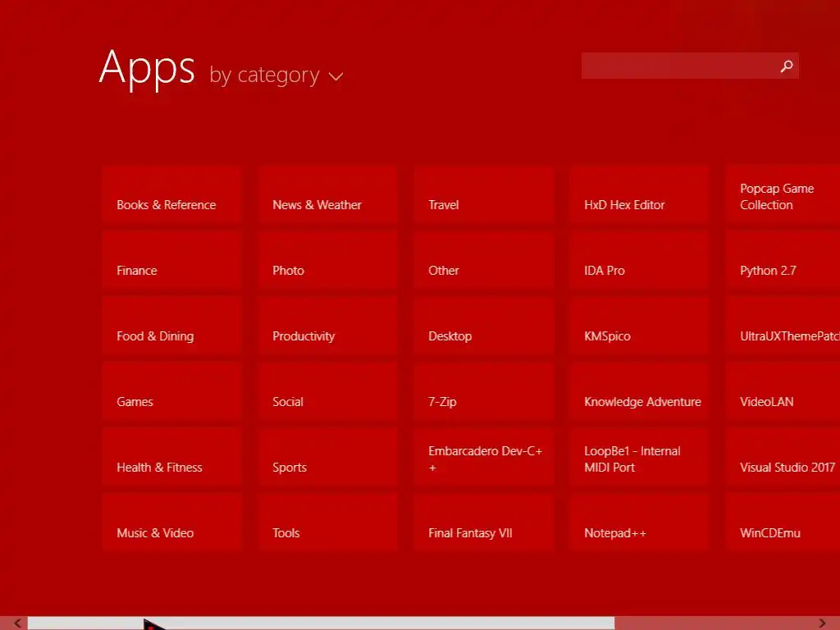Jump to HxD Hex Editor group
840x630 pixels.
639,194
